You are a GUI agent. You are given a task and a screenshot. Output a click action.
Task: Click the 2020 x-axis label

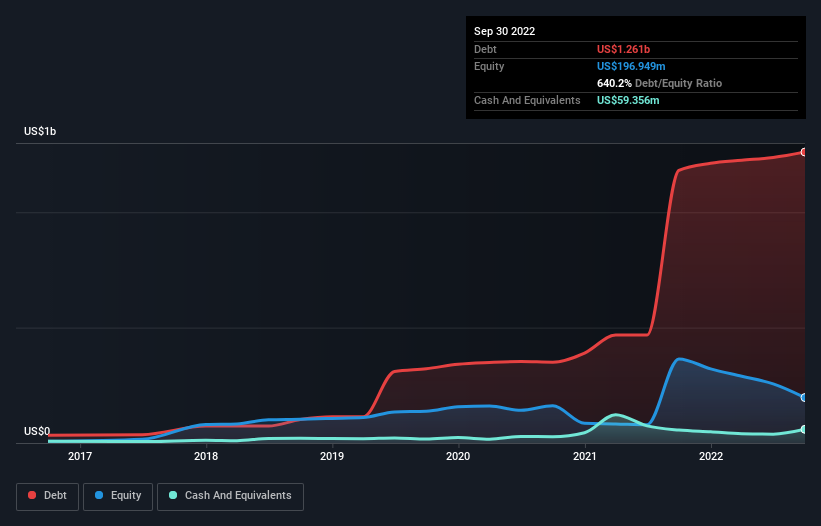pyautogui.click(x=458, y=456)
